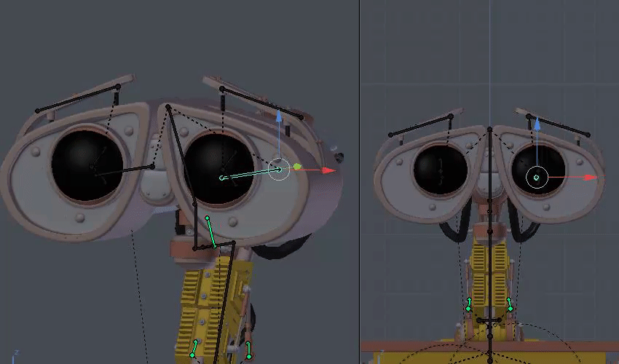Click red X-axis gizmo arrow in front view
Image resolution: width=619 pixels, height=364 pixels.
(x=591, y=178)
